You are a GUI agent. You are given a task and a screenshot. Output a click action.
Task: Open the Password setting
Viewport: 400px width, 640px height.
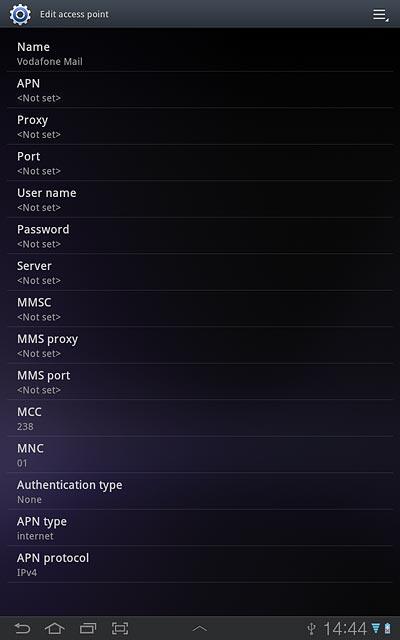point(200,236)
